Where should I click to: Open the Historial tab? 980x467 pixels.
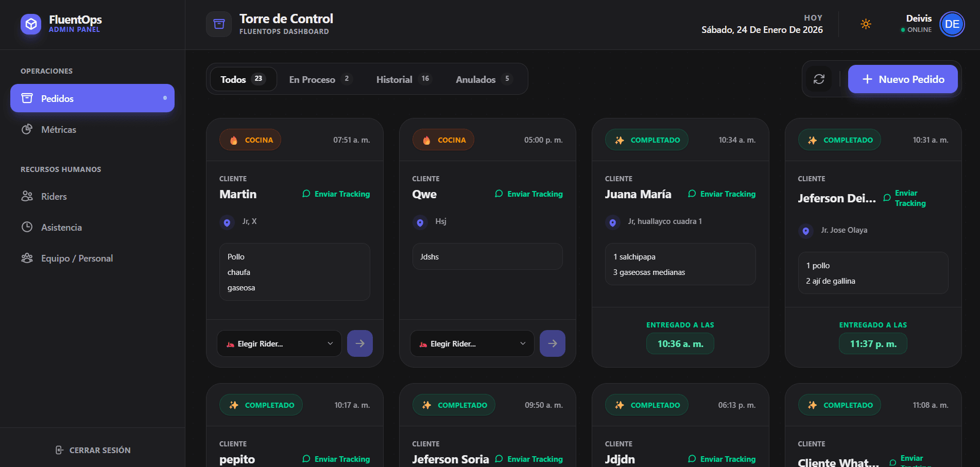click(403, 79)
